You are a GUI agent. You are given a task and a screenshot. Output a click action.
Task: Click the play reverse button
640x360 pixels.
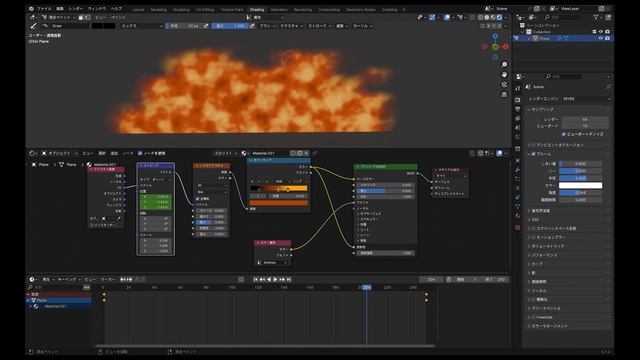(x=269, y=280)
